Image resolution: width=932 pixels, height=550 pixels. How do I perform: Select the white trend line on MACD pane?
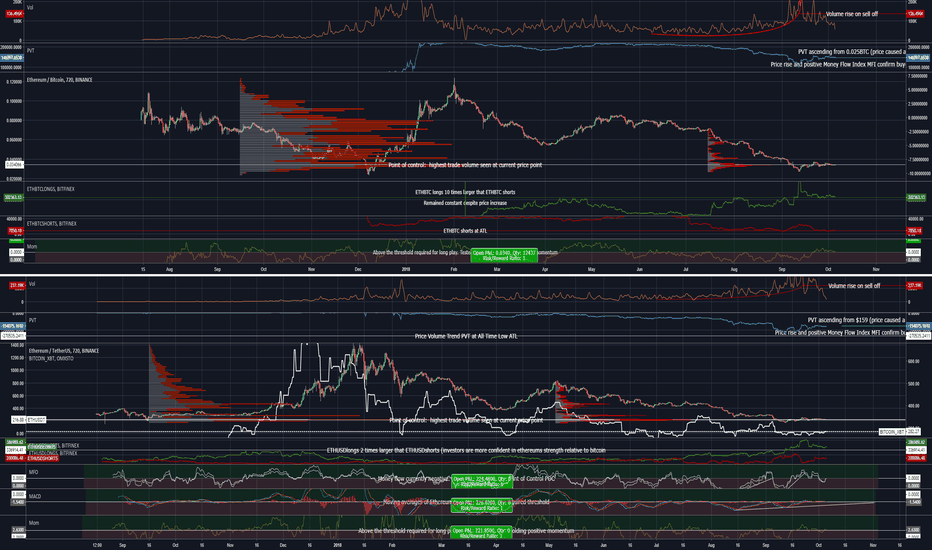click(x=804, y=506)
